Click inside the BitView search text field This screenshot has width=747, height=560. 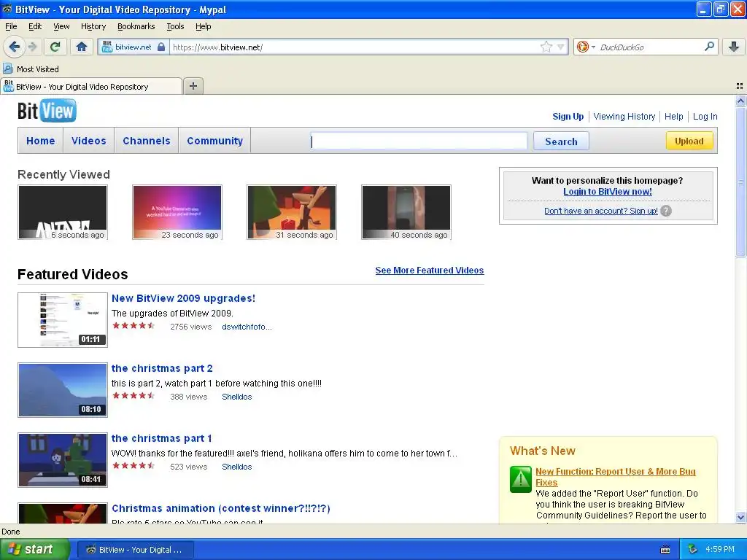[x=419, y=141]
